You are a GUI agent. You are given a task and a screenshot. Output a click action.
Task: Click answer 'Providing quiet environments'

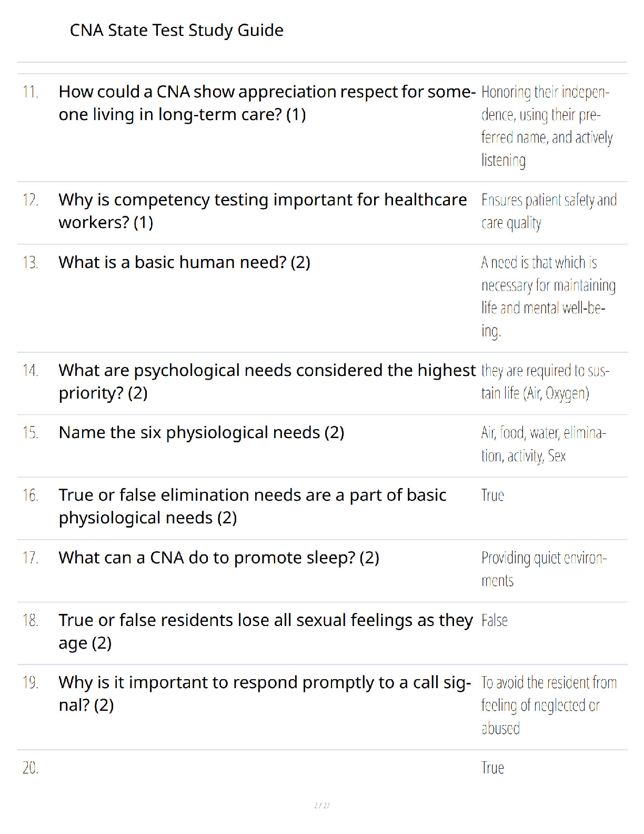[x=544, y=569]
